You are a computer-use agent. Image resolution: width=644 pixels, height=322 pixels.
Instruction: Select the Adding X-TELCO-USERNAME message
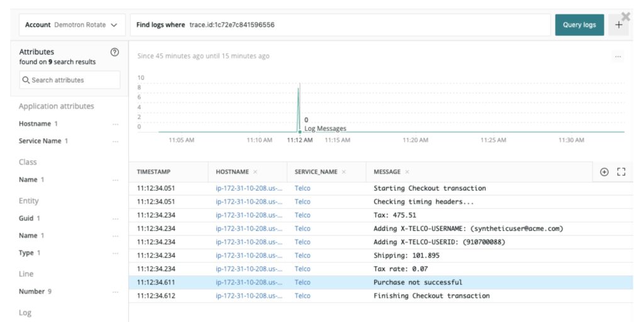click(x=468, y=229)
